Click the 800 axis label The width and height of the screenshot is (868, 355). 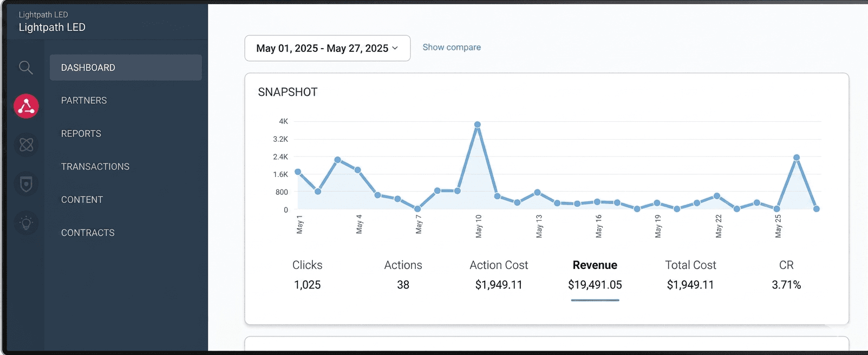(282, 192)
